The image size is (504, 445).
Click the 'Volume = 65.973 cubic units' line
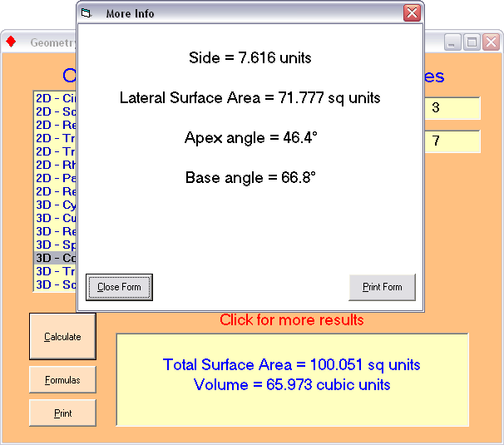[292, 385]
